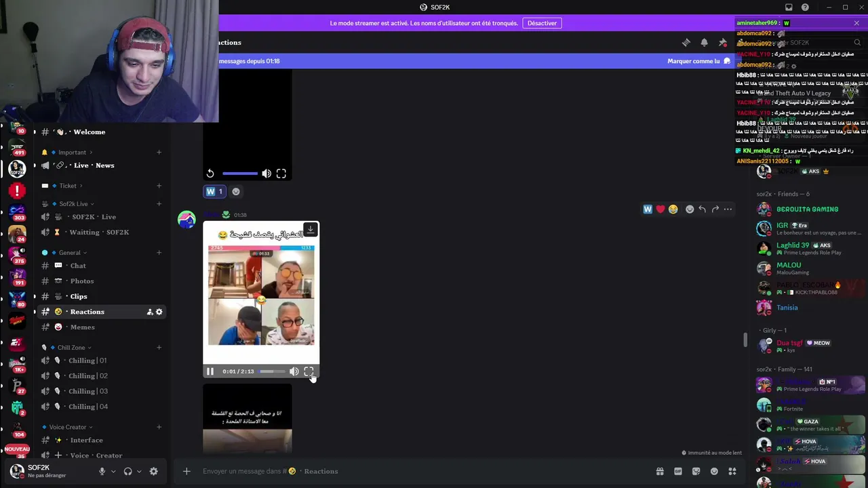Open the apps launcher in the message bar

coord(732,471)
